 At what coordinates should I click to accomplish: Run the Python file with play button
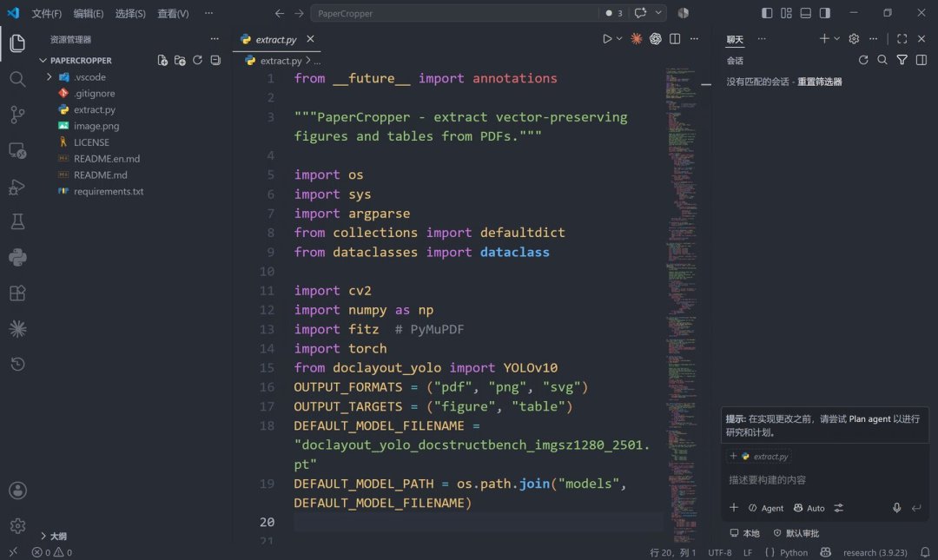point(607,39)
